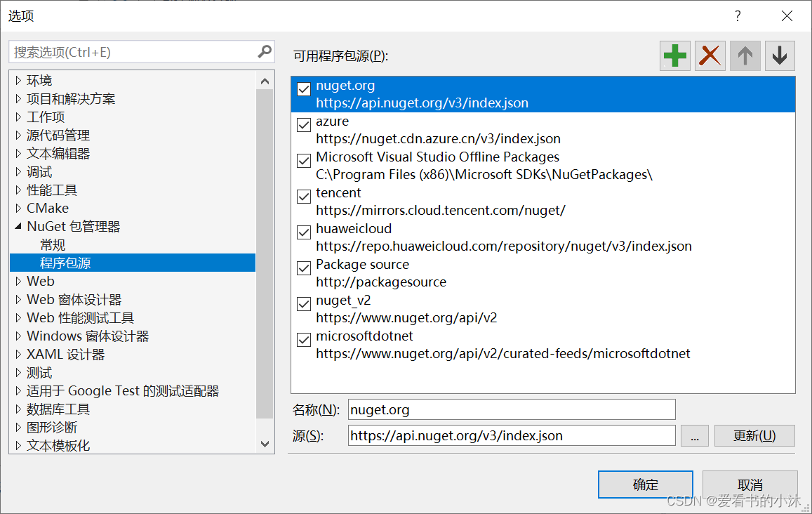Click the help question mark icon

click(x=738, y=16)
